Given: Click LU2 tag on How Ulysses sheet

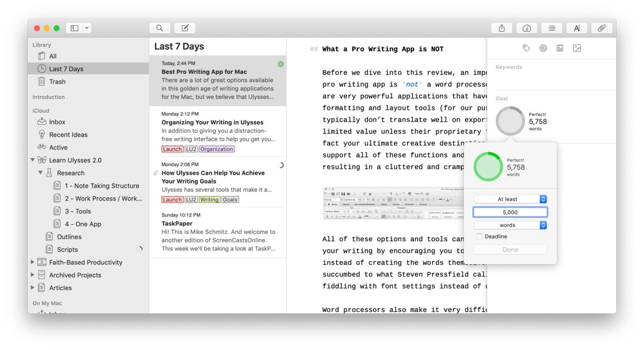Looking at the screenshot, I should pos(191,199).
